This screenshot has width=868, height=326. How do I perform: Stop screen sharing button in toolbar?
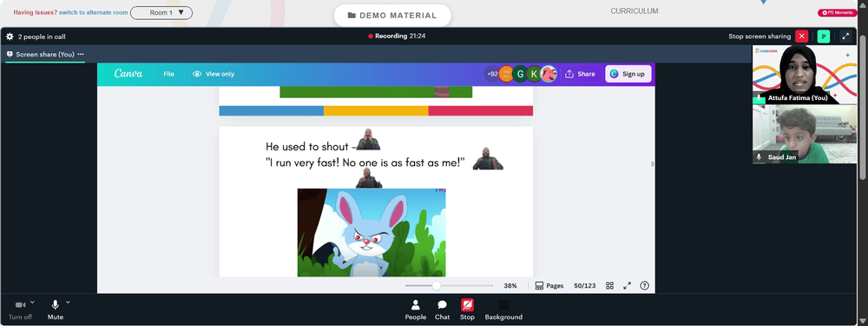467,310
